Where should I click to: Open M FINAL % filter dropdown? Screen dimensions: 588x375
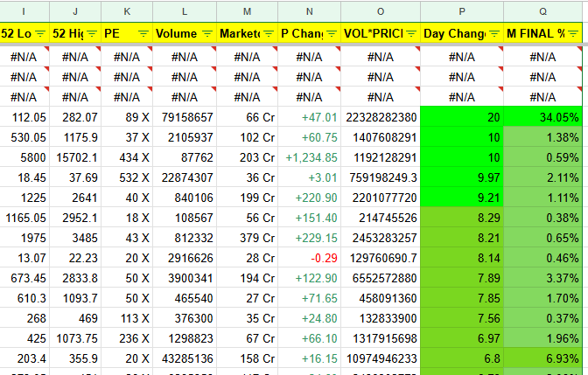tap(572, 33)
